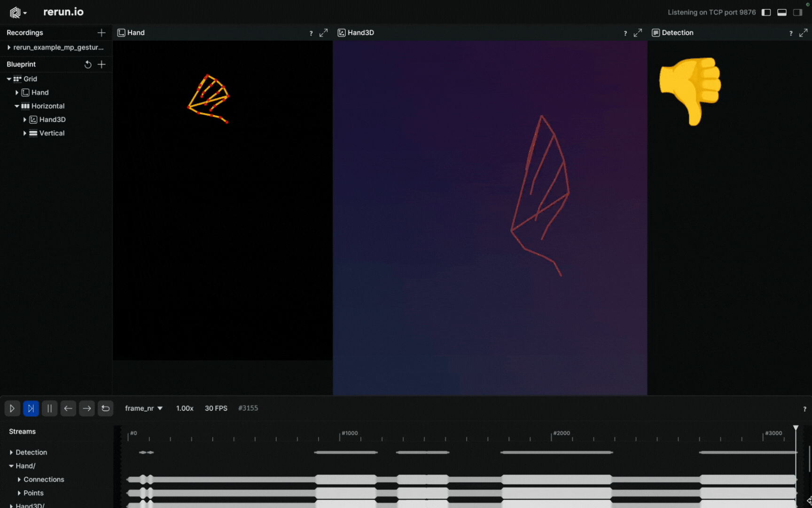The height and width of the screenshot is (508, 812).
Task: Reset the blueprint with the circular arrow
Action: pos(87,64)
